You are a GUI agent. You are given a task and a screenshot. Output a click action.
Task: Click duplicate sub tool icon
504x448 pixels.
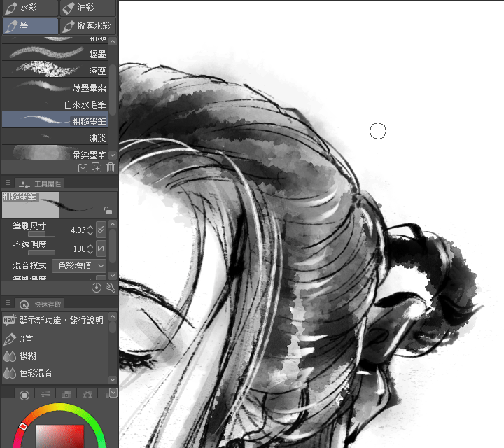point(97,167)
